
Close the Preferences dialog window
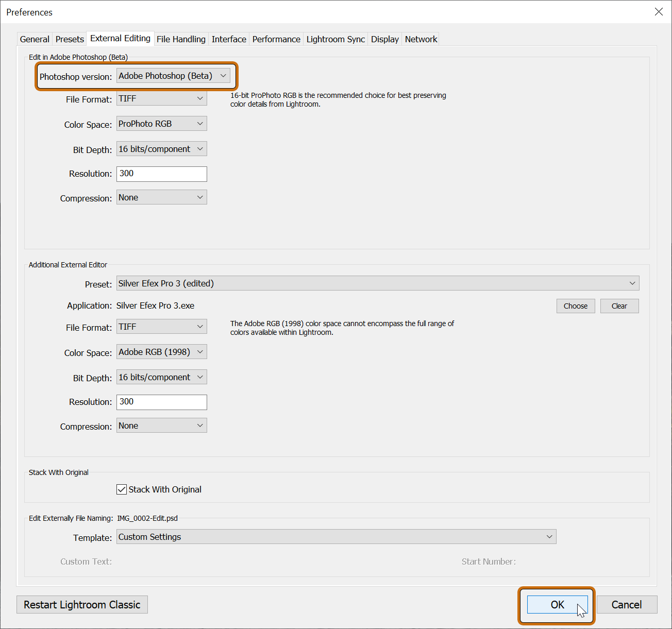(659, 12)
